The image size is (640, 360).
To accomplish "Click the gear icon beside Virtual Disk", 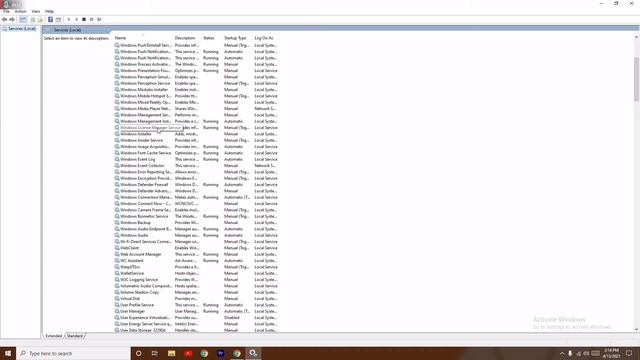I will 117,298.
